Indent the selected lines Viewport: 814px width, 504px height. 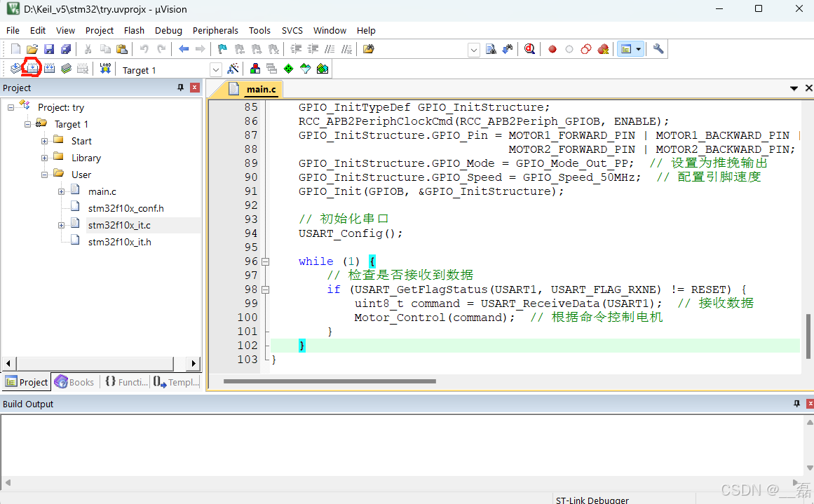tap(297, 49)
